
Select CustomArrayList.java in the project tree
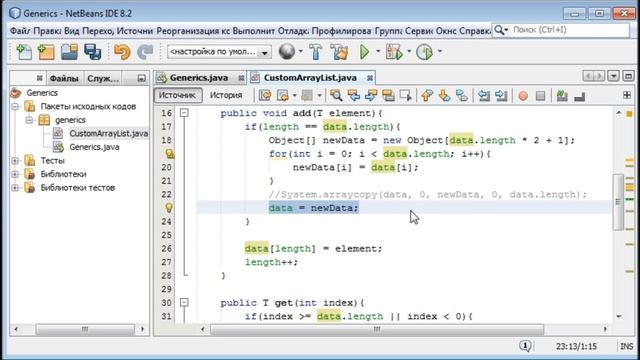[x=109, y=133]
